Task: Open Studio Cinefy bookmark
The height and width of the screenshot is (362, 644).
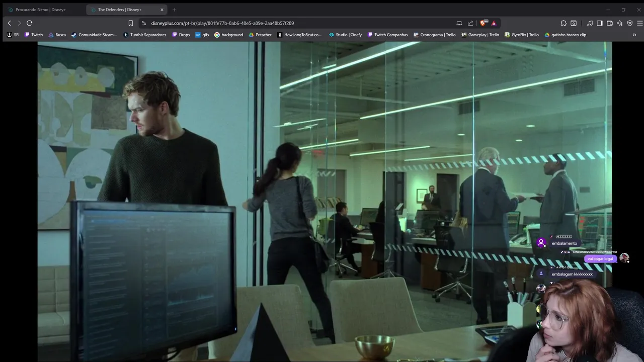Action: coord(345,35)
